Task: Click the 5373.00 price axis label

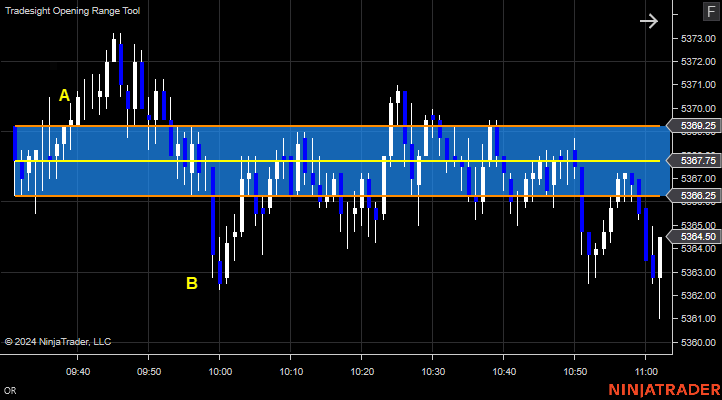Action: coord(698,39)
